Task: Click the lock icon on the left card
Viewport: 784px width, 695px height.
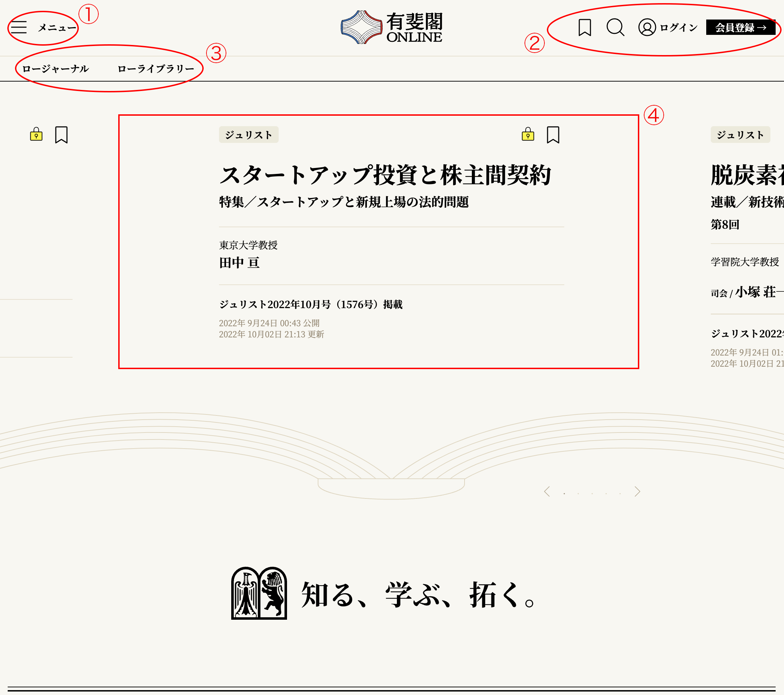Action: (36, 135)
